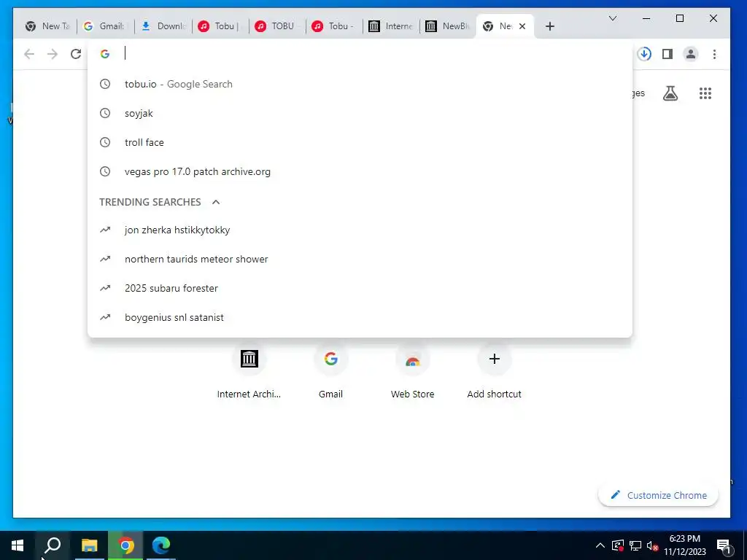
Task: Open a new tab with the plus button
Action: (550, 26)
